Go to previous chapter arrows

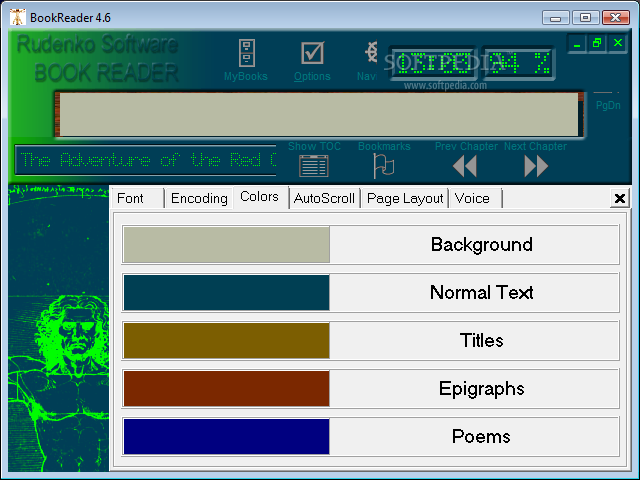coord(465,167)
